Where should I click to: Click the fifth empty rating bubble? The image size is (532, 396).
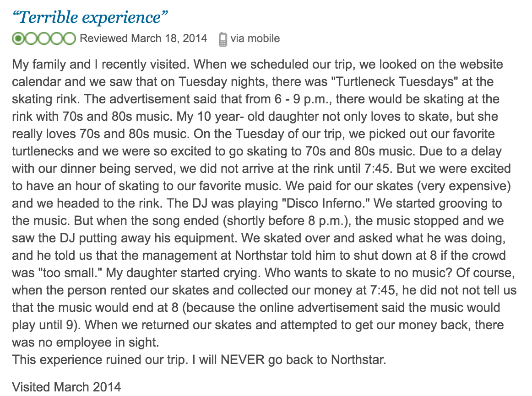point(69,38)
